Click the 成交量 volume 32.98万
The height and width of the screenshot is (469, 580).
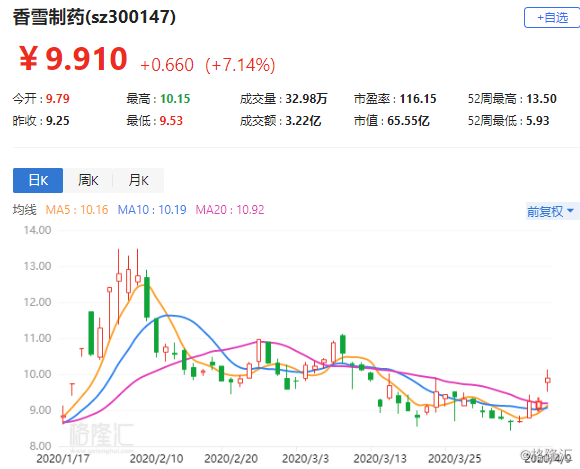tap(306, 99)
